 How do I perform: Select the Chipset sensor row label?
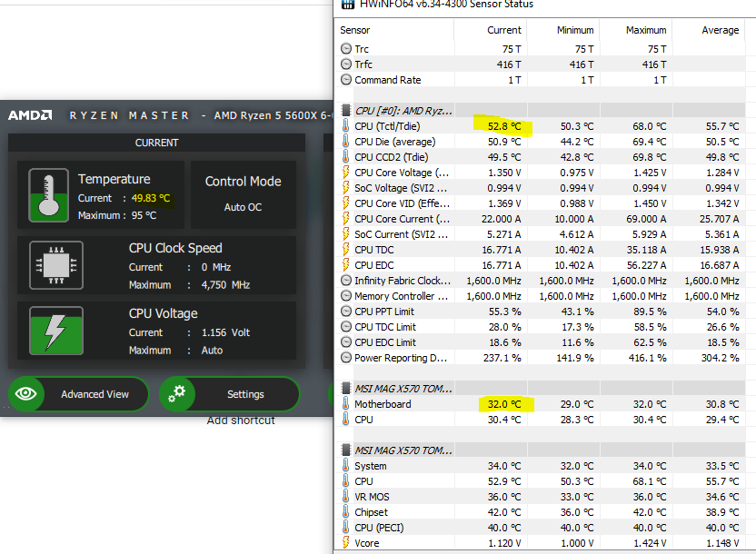pyautogui.click(x=371, y=512)
